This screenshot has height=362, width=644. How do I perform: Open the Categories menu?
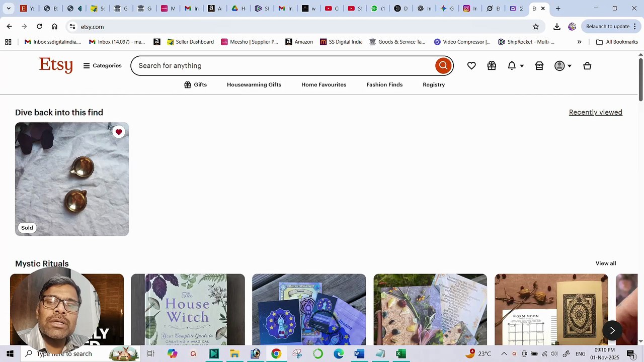pyautogui.click(x=103, y=66)
